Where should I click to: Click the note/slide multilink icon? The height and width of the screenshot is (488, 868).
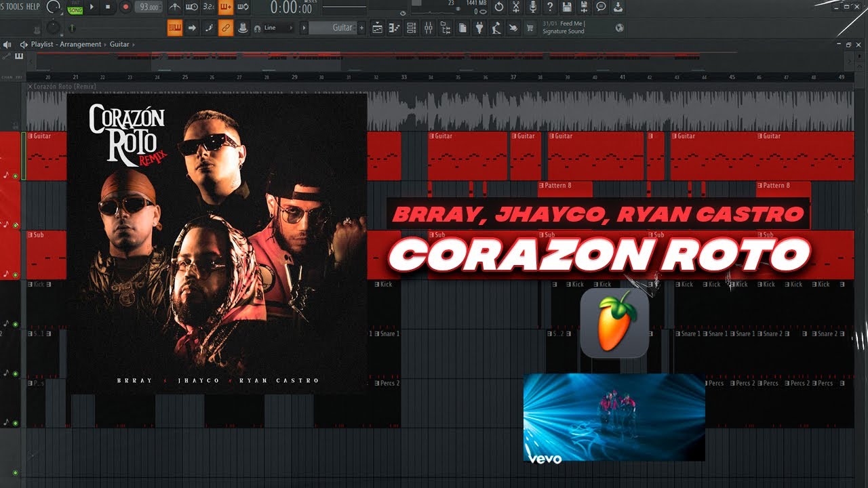click(209, 28)
